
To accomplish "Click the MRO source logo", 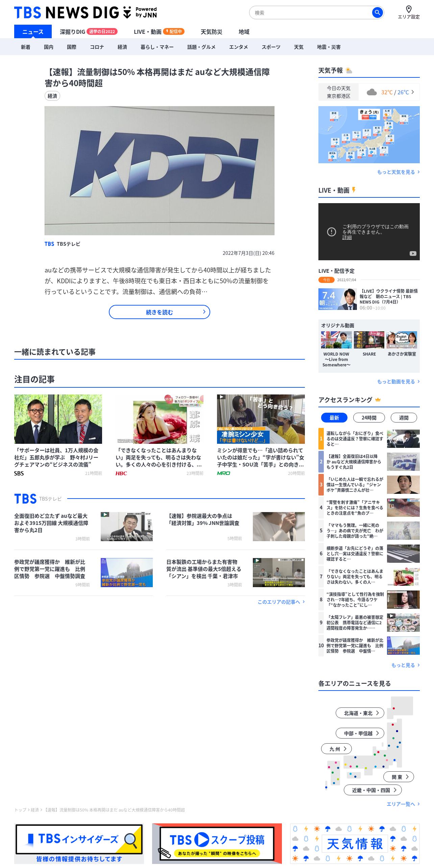I will coord(223,473).
